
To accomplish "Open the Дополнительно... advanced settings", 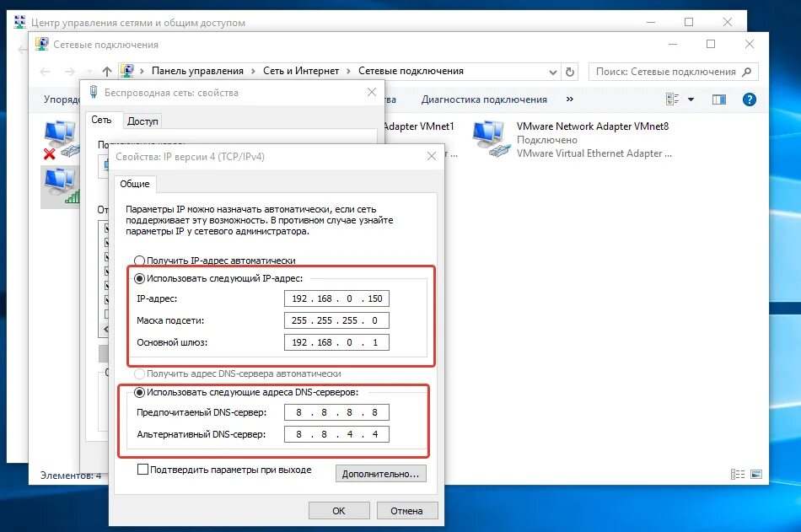I will (380, 474).
